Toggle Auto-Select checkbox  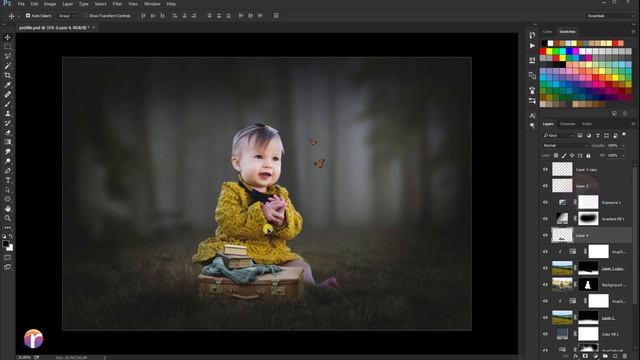(28, 16)
